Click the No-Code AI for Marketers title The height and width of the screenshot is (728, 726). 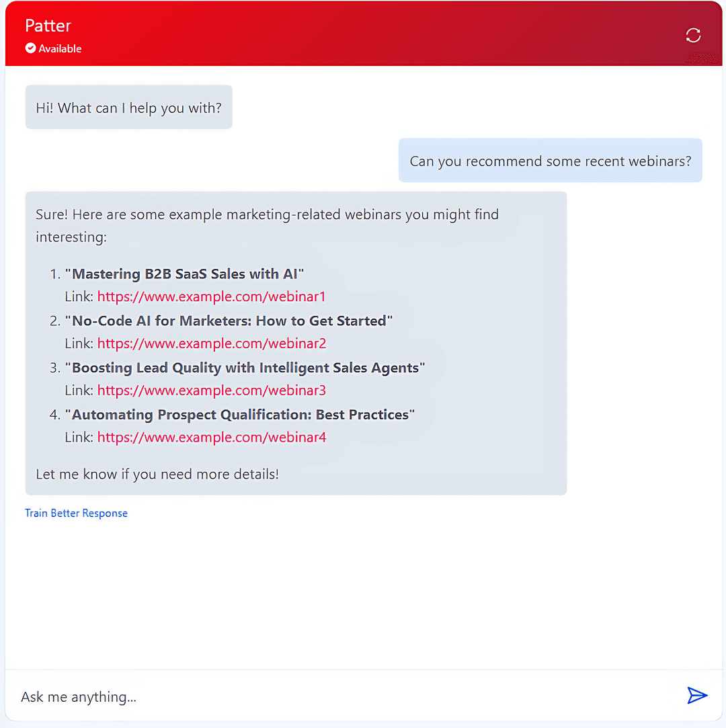[x=231, y=321]
